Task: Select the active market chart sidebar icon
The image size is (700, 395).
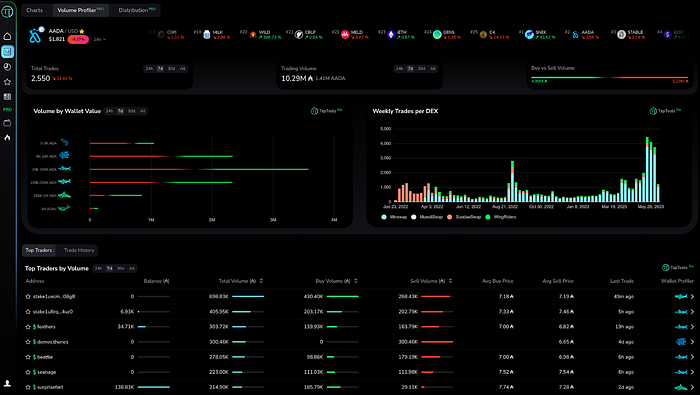Action: [x=7, y=52]
